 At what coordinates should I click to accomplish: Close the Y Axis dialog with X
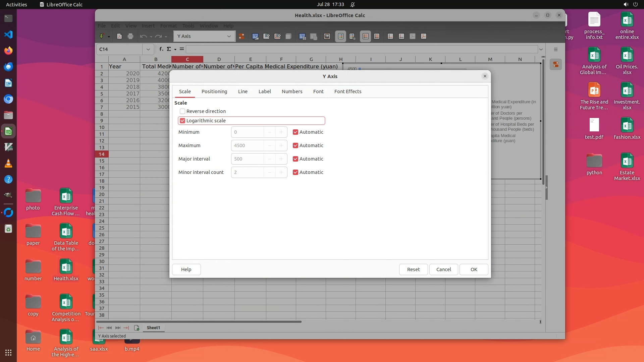pos(485,76)
